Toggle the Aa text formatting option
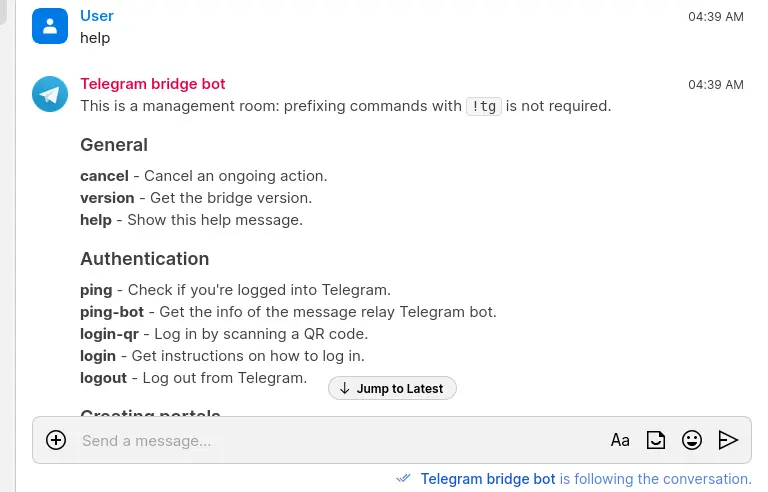 (620, 440)
